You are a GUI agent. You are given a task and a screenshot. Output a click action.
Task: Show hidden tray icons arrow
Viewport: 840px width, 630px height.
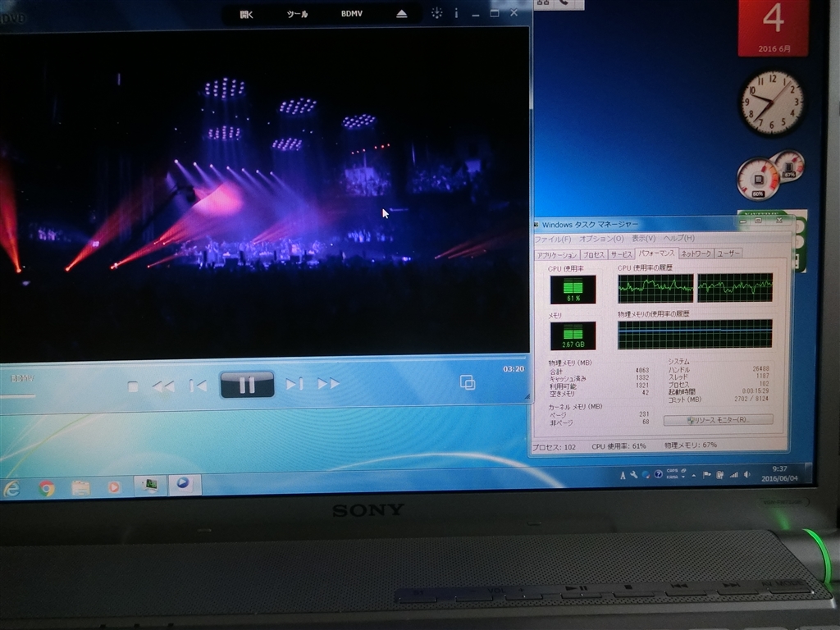[x=694, y=475]
